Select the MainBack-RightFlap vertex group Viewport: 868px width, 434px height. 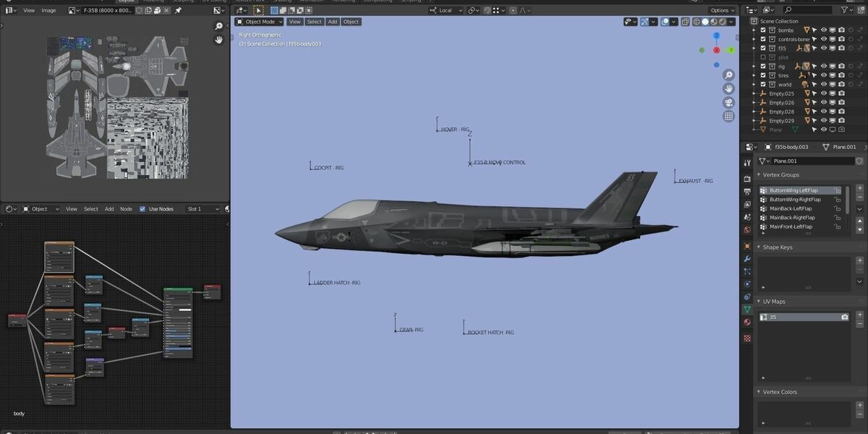point(801,218)
